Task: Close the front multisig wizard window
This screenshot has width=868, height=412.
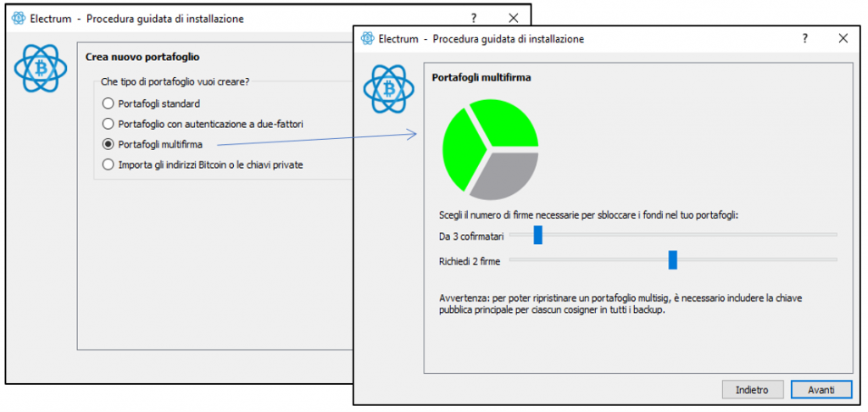Action: click(x=843, y=39)
